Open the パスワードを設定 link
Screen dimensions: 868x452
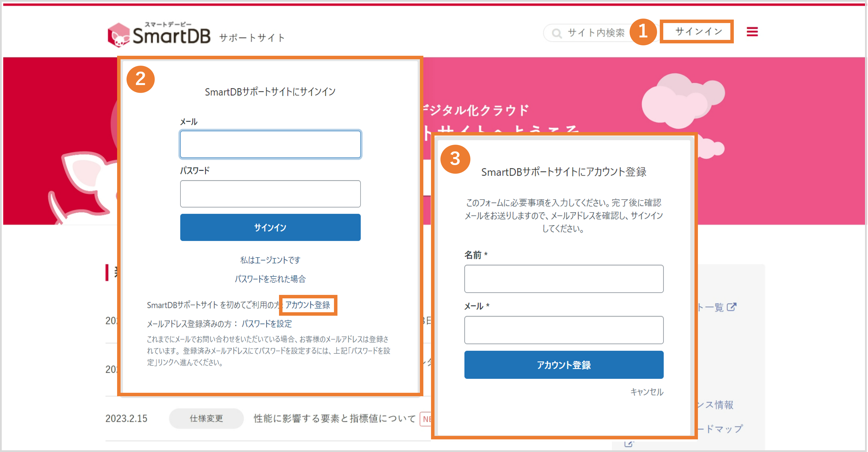267,324
